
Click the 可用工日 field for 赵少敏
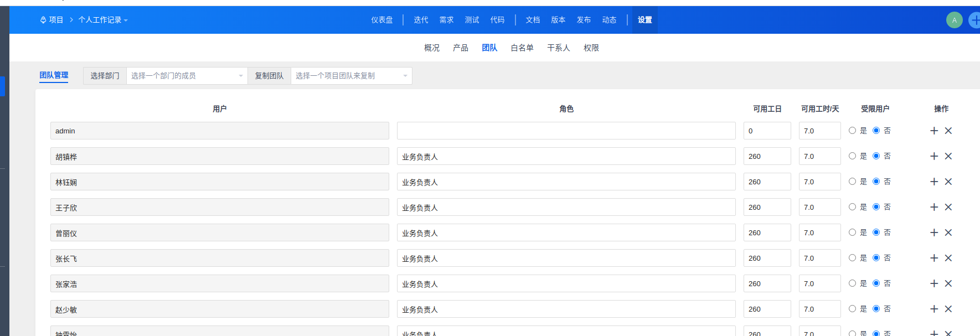767,309
